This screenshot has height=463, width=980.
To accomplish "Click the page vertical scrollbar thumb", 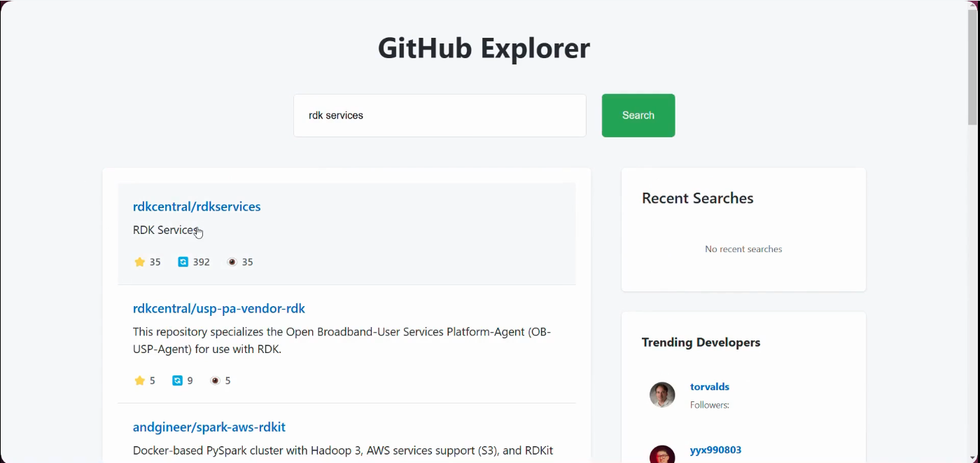I will (x=973, y=67).
